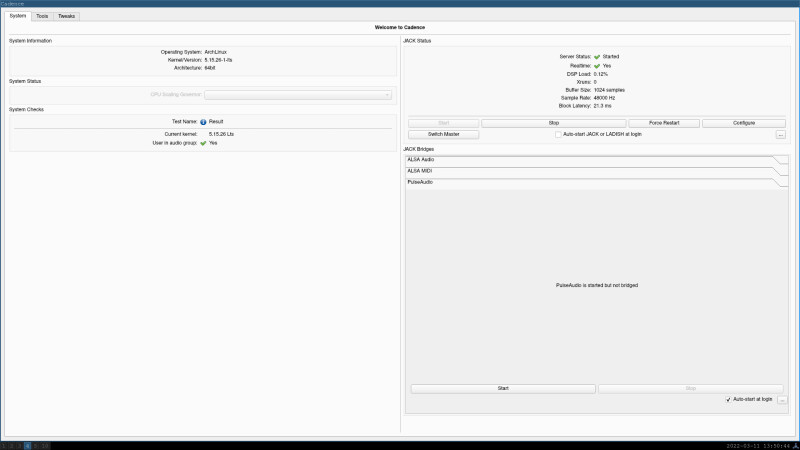Screen dimensions: 800x450
Task: Switch to workspace 1 in the taskbar
Action: 3,446
